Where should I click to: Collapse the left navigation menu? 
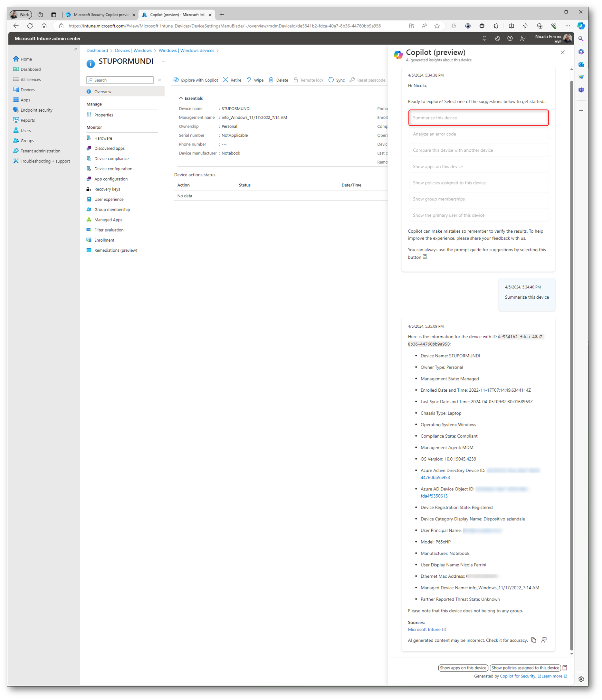[x=76, y=49]
